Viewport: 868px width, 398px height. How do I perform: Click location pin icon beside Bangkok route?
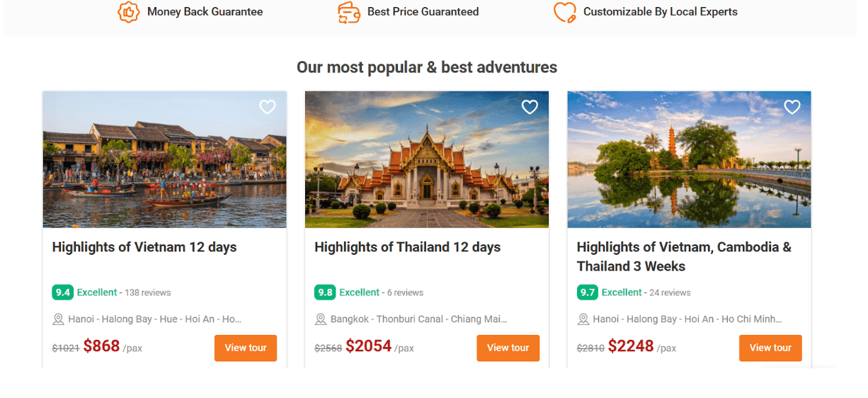click(x=321, y=319)
